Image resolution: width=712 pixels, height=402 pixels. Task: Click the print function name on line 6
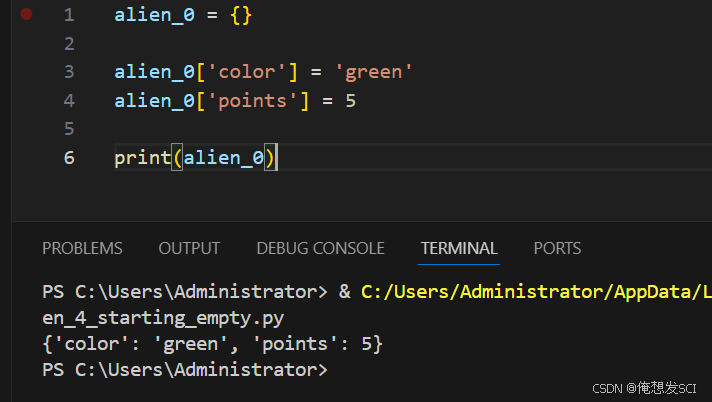[x=143, y=158]
